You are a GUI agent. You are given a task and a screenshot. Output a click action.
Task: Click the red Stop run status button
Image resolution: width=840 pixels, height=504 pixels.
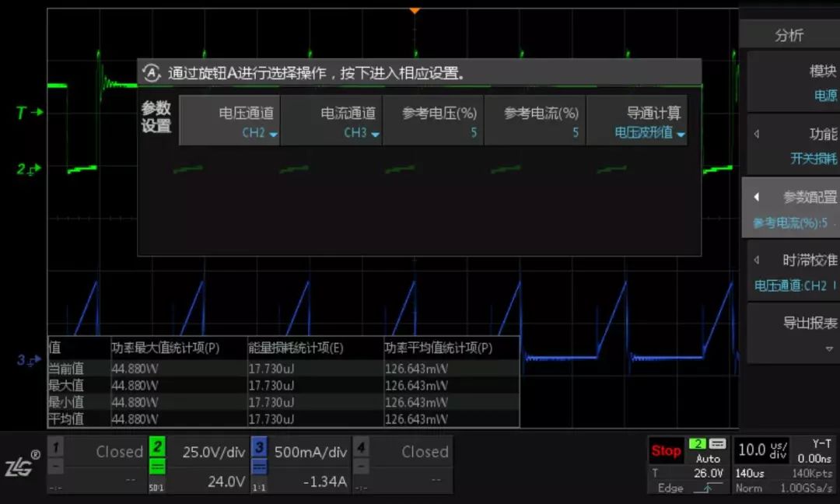pos(666,451)
